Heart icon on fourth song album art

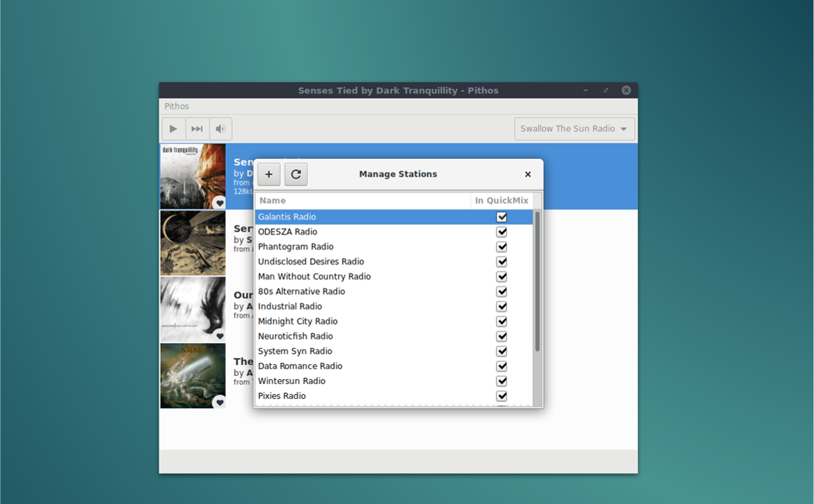pos(219,402)
